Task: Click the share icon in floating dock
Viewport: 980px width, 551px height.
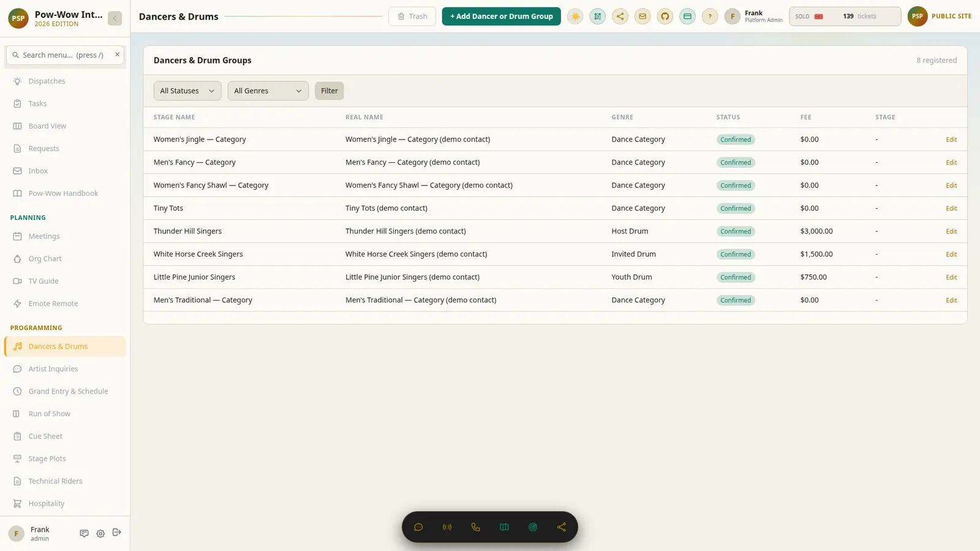Action: [562, 527]
